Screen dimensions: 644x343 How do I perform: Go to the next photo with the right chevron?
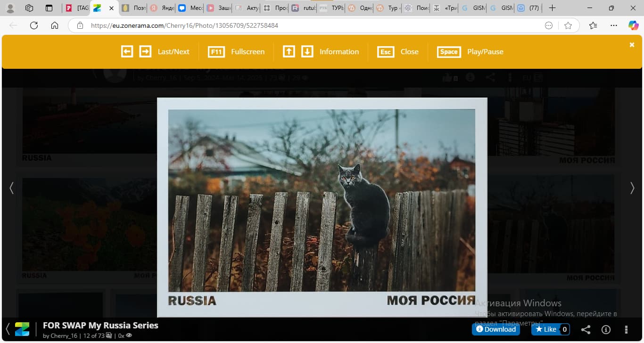pos(632,188)
